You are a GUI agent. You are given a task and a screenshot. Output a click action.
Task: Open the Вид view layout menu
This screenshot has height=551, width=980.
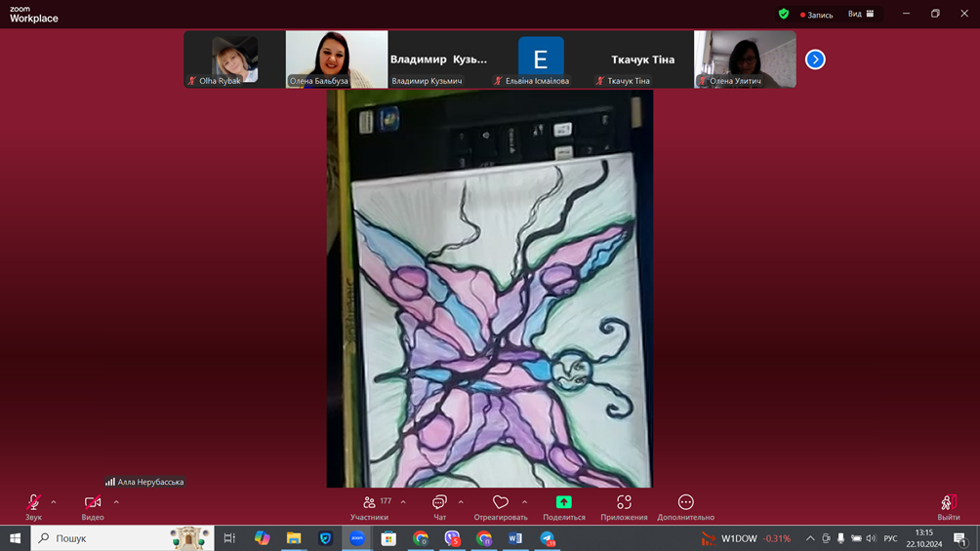pyautogui.click(x=861, y=14)
